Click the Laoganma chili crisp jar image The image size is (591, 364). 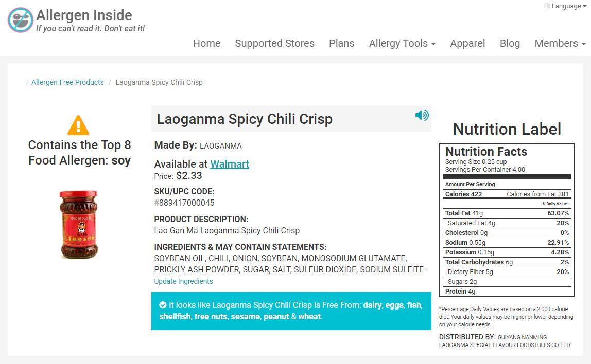(78, 224)
